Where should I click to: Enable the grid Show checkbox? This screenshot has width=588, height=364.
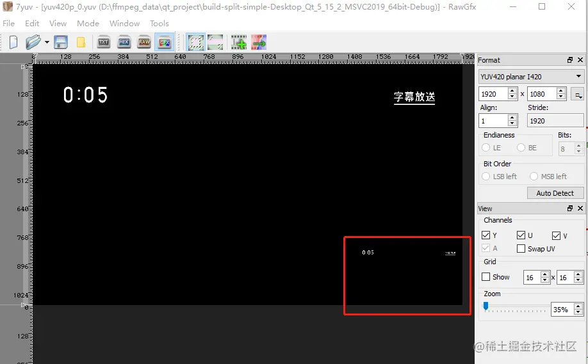pos(486,277)
